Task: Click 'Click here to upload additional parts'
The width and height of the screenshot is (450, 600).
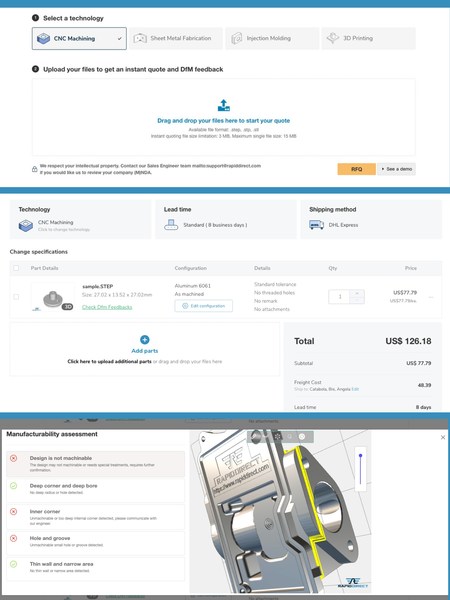Action: tap(109, 361)
